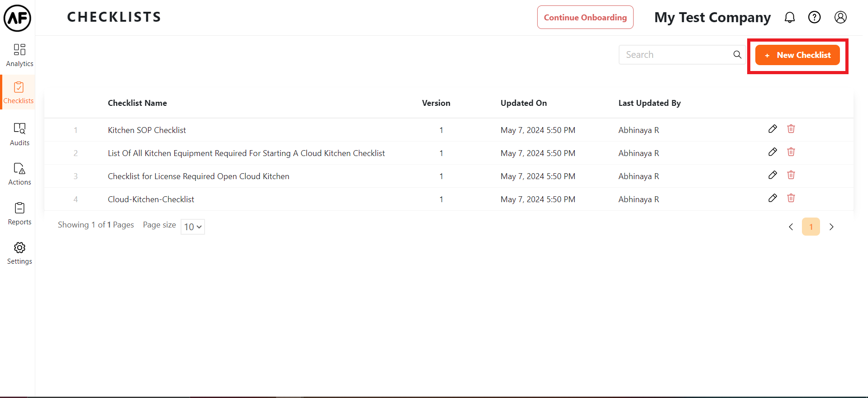
Task: Click the AF logo icon
Action: point(18,18)
